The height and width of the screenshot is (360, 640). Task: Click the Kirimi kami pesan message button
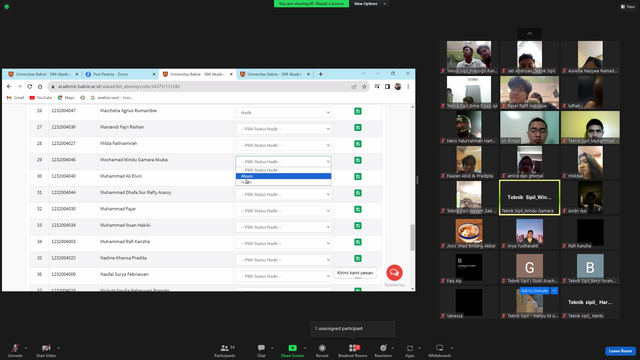355,273
